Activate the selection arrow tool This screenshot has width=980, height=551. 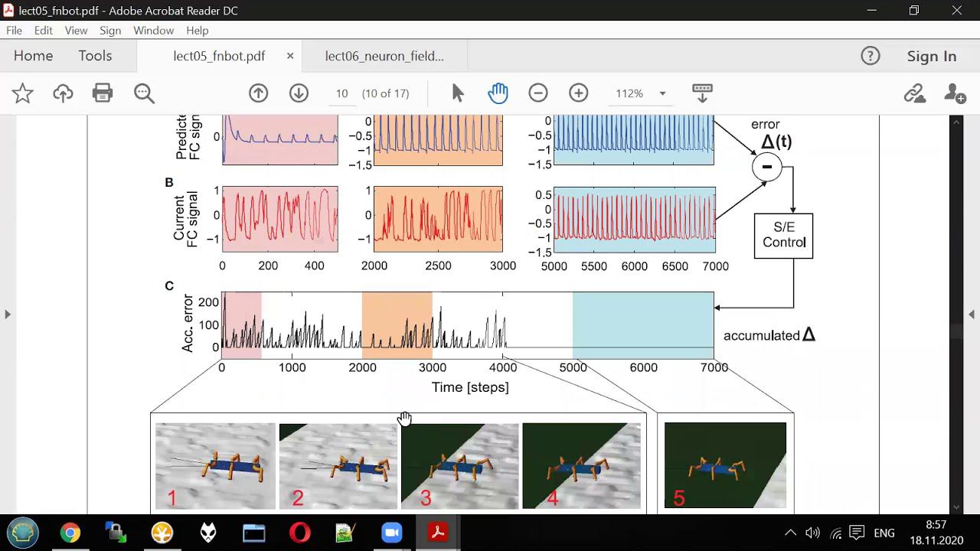tap(458, 93)
